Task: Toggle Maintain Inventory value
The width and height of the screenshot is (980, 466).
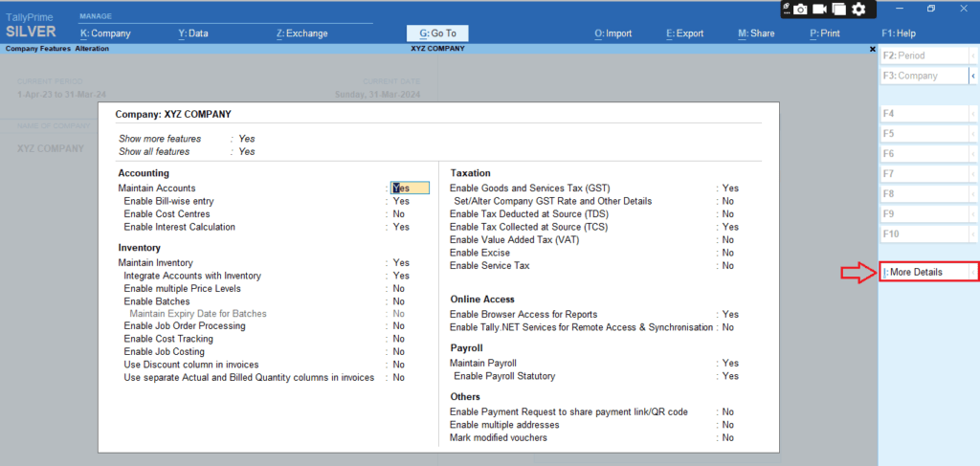Action: point(401,263)
